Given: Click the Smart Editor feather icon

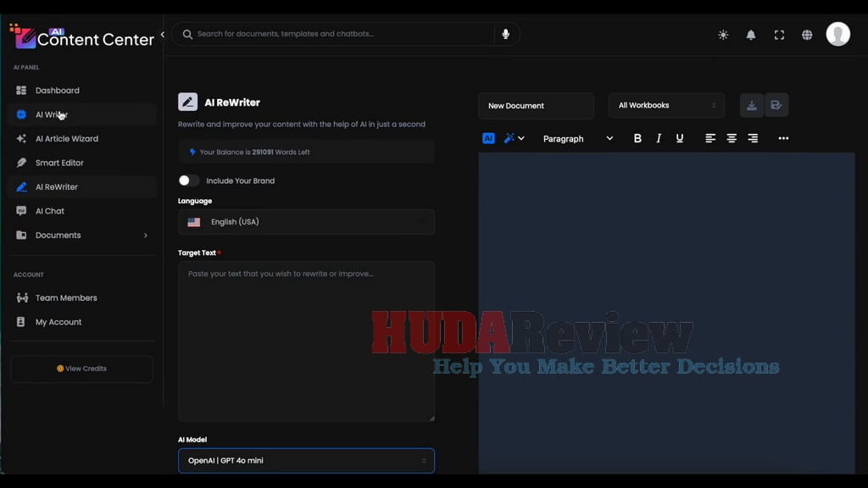Looking at the screenshot, I should (x=21, y=163).
